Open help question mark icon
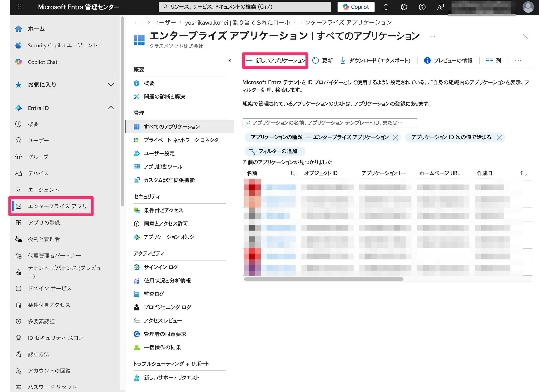The image size is (539, 392). [x=422, y=7]
